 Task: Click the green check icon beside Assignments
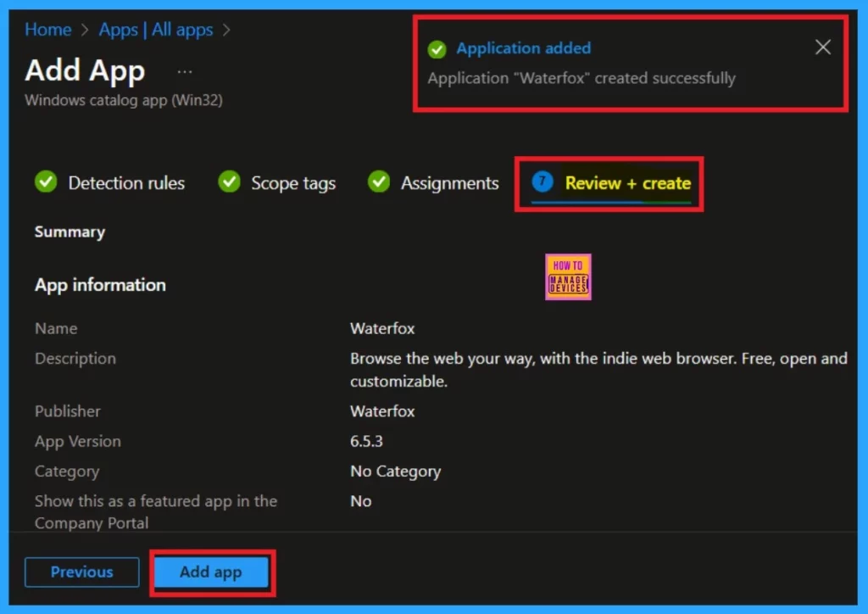379,182
